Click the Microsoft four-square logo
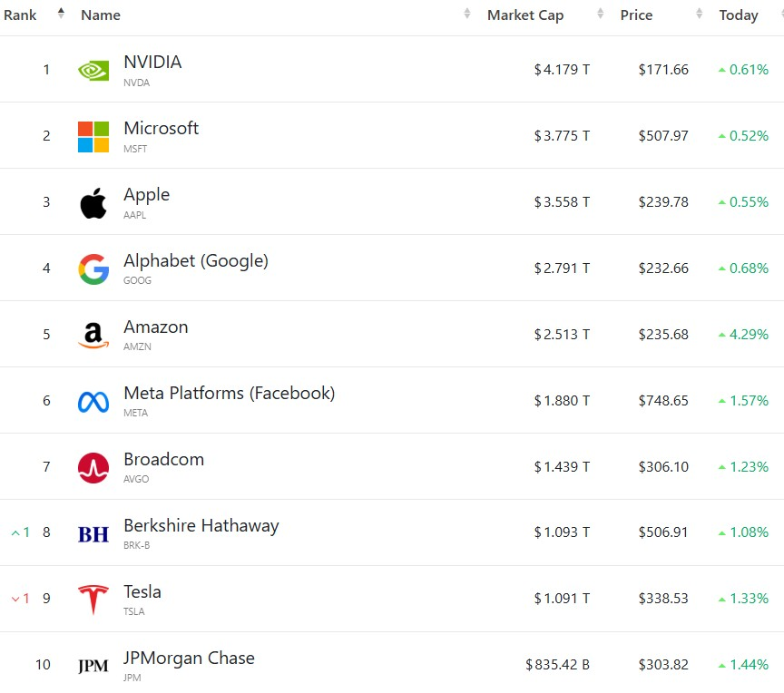The height and width of the screenshot is (693, 784). tap(93, 136)
